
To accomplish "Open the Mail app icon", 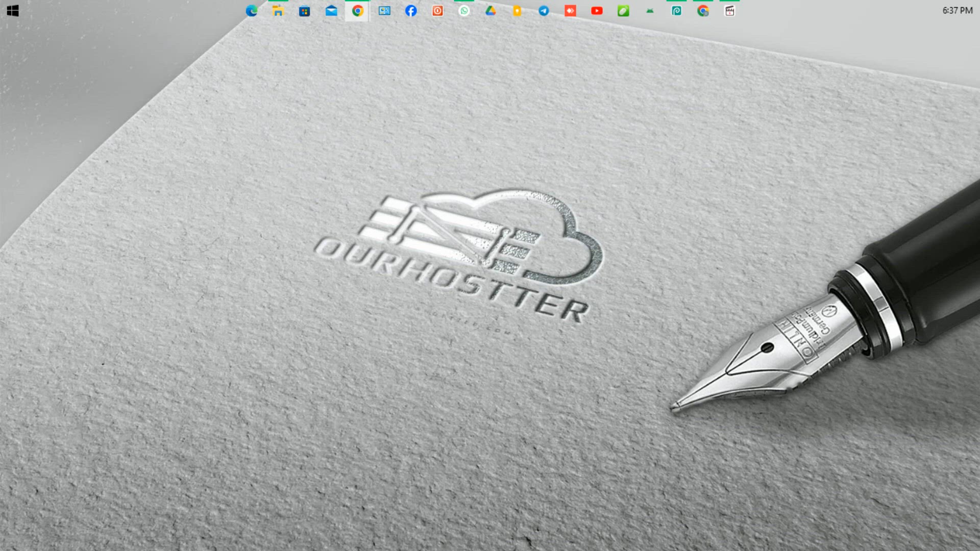I will click(x=331, y=11).
